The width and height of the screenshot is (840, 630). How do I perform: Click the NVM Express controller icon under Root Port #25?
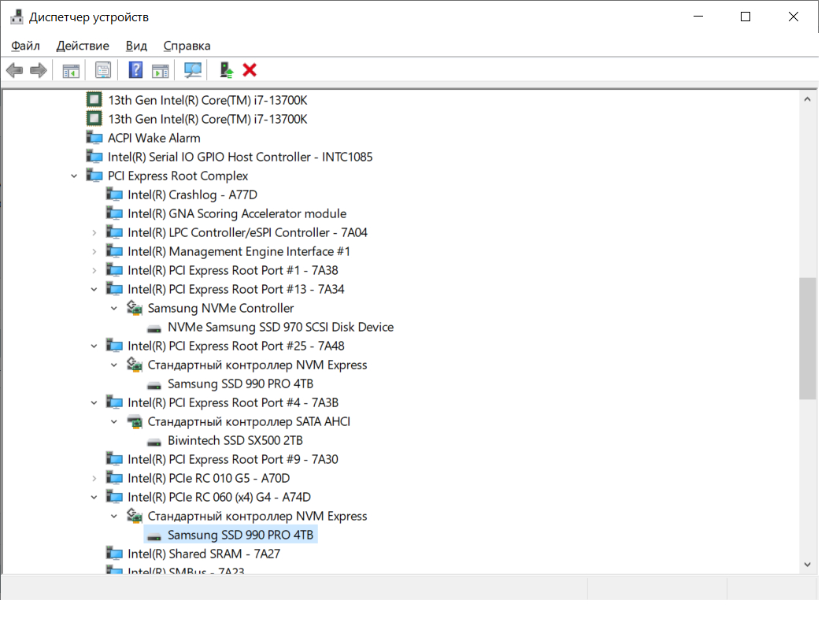(x=135, y=365)
